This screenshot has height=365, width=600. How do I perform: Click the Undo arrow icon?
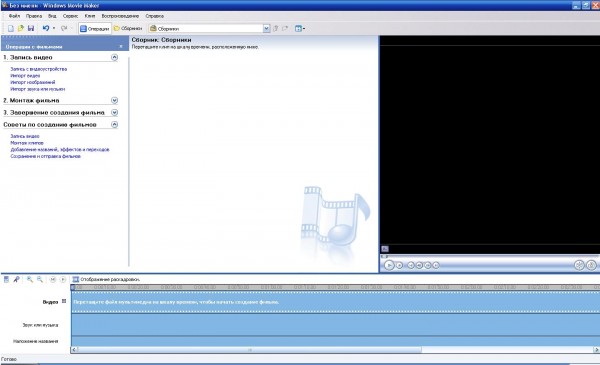point(46,28)
